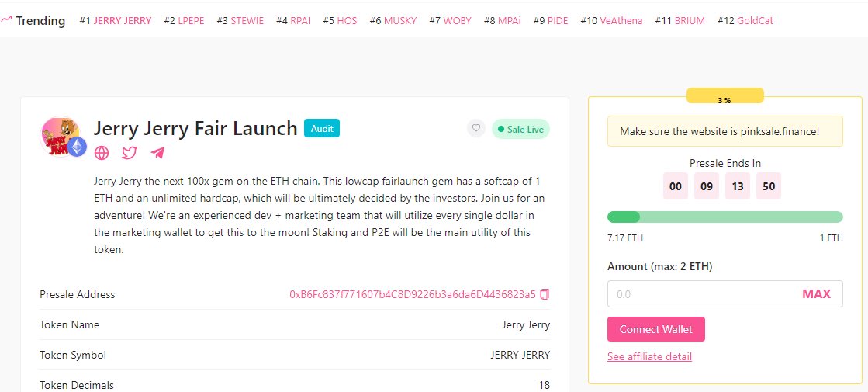This screenshot has width=868, height=392.
Task: Click the countdown days box 00
Action: [676, 186]
